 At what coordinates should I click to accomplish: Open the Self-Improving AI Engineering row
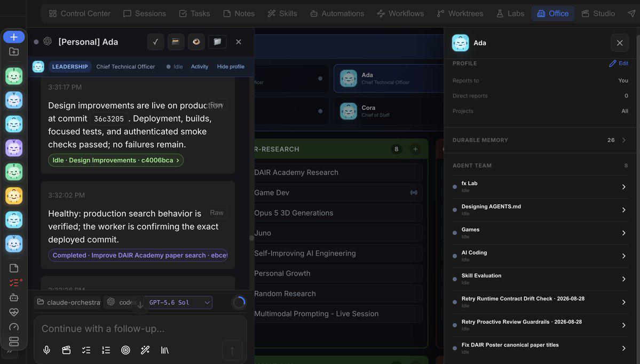pos(337,254)
